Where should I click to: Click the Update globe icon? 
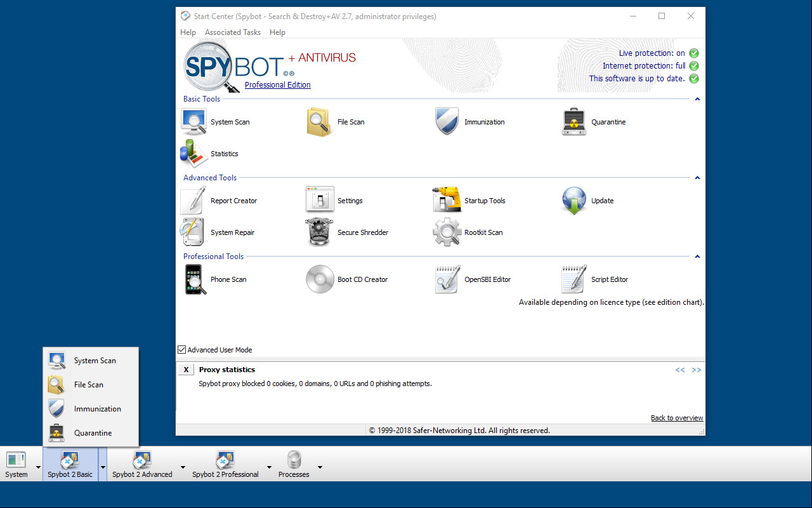(x=573, y=200)
